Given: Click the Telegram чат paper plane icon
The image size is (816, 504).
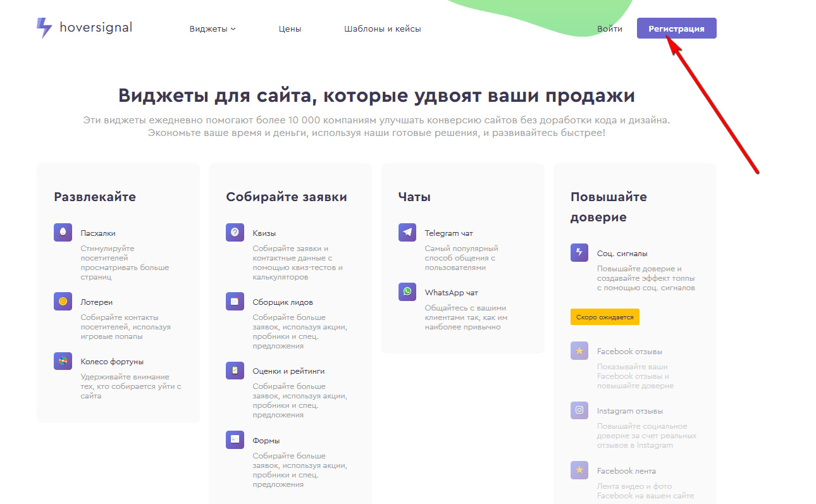Looking at the screenshot, I should click(x=407, y=233).
